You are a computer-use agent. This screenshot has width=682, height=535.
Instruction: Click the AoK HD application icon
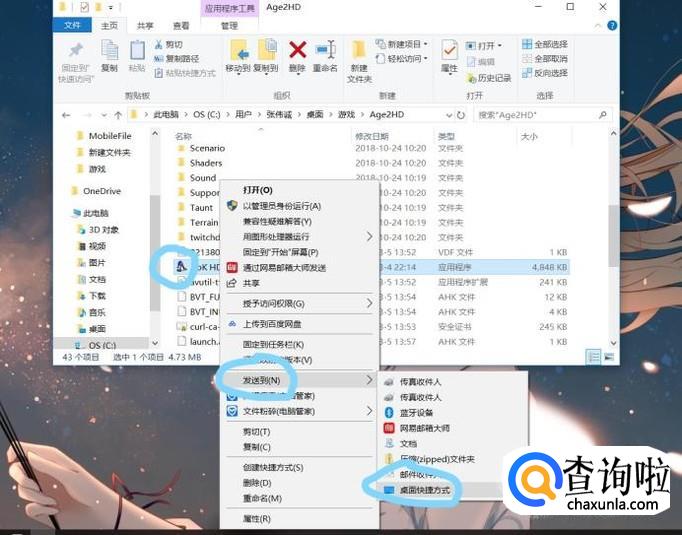click(x=181, y=267)
